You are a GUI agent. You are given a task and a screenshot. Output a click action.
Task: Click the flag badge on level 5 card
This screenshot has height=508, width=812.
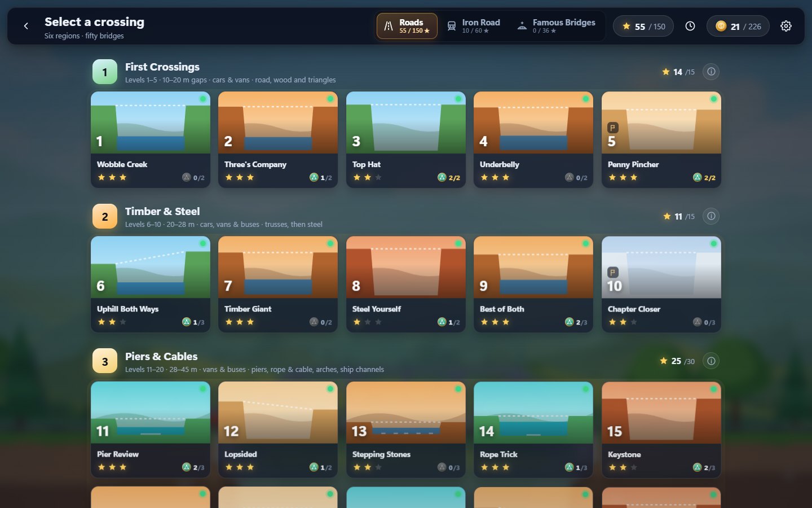(613, 128)
